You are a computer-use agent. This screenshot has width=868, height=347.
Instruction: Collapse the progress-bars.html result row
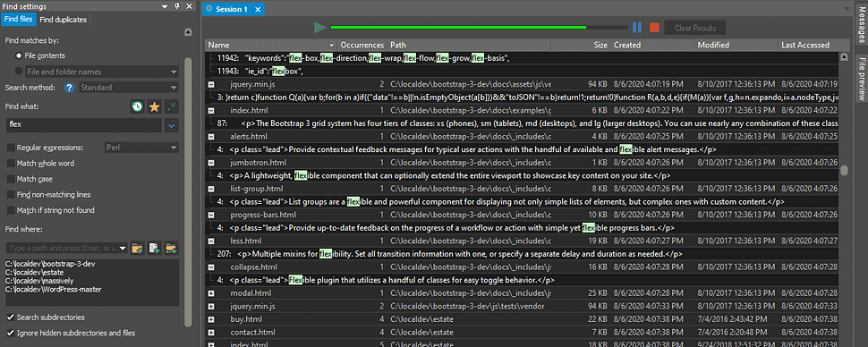tap(211, 215)
